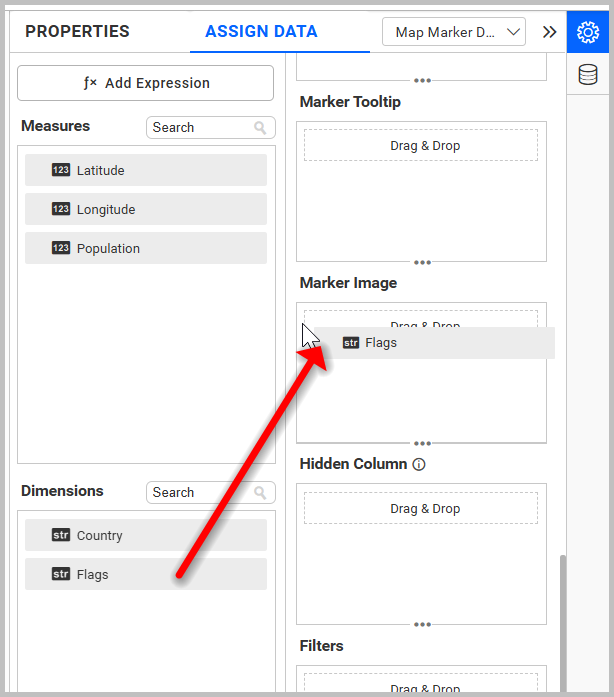Viewport: 614px width, 697px height.
Task: Click the Latitude numeric type icon
Action: [x=61, y=170]
